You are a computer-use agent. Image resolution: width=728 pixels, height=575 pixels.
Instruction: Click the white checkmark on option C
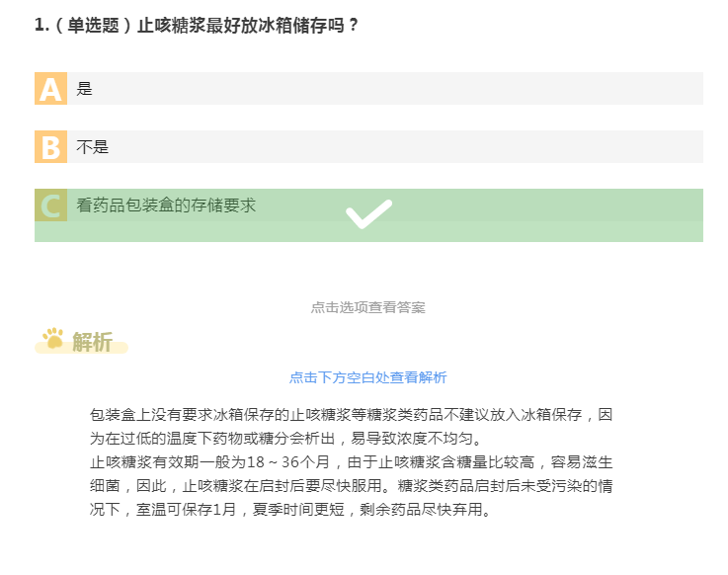(x=368, y=214)
